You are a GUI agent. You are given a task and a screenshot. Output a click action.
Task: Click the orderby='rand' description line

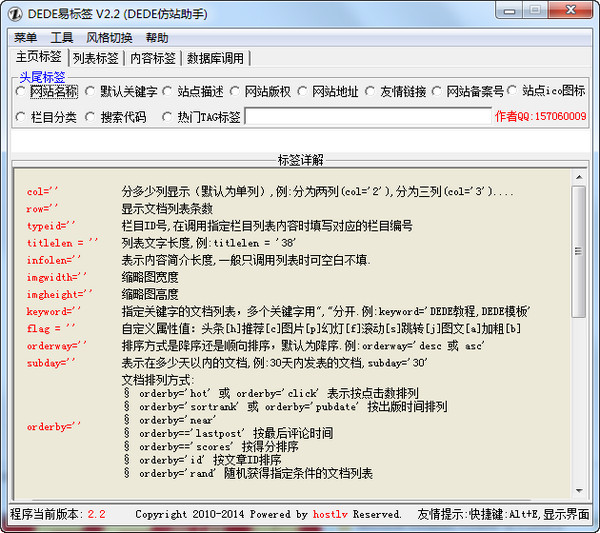pos(248,473)
